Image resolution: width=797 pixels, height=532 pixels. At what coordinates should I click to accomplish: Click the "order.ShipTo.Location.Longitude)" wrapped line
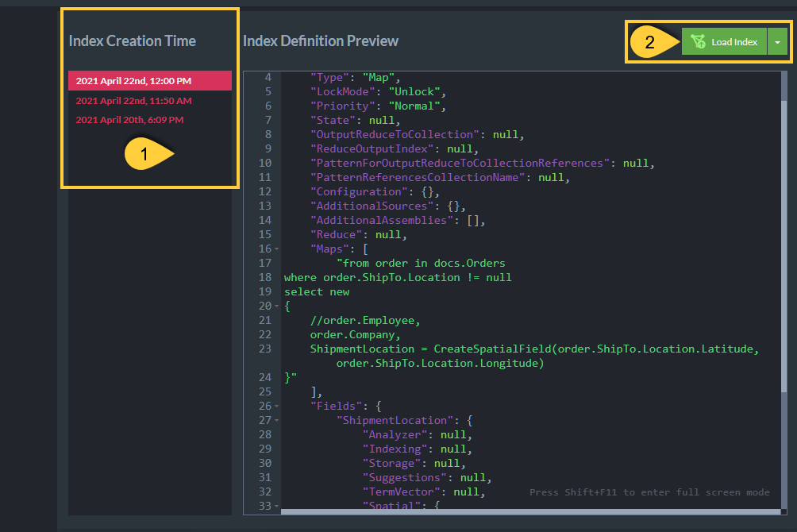(441, 363)
